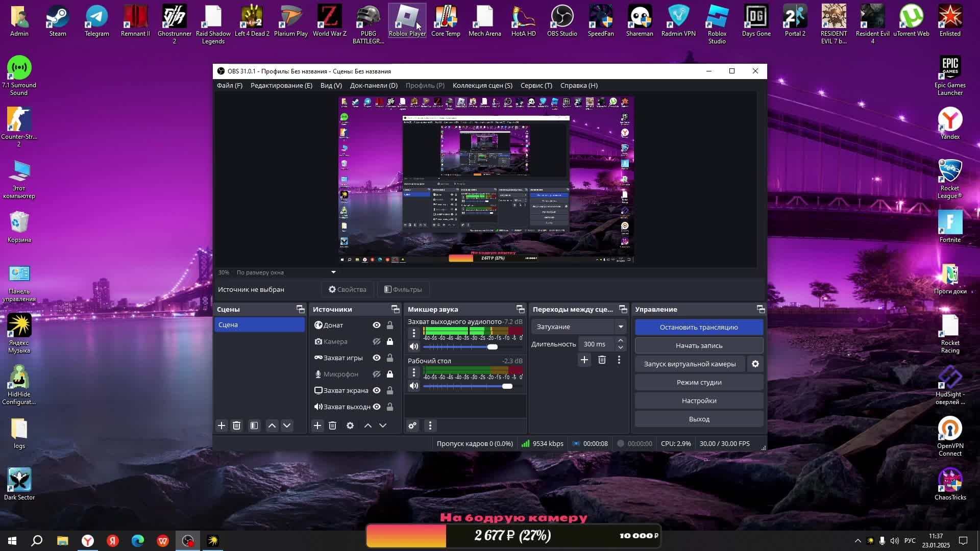The width and height of the screenshot is (980, 551).
Task: Move source up arrow in Sources panel
Action: click(367, 425)
